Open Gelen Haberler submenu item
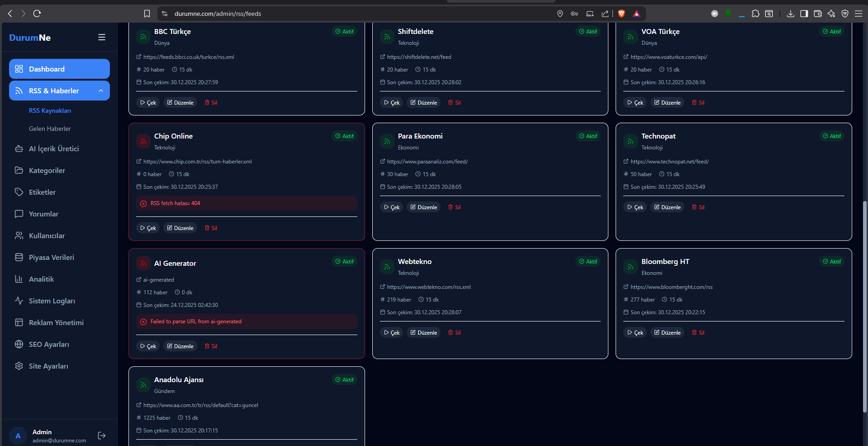 click(x=50, y=129)
